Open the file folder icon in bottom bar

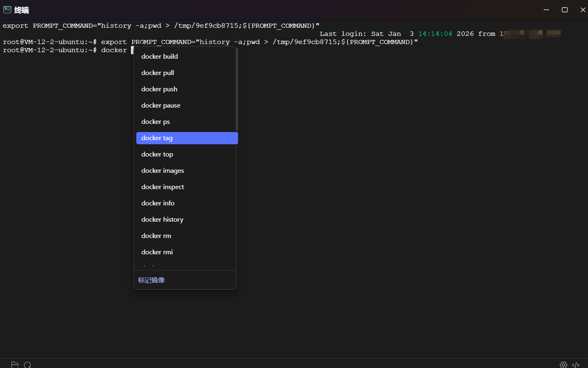pos(15,364)
